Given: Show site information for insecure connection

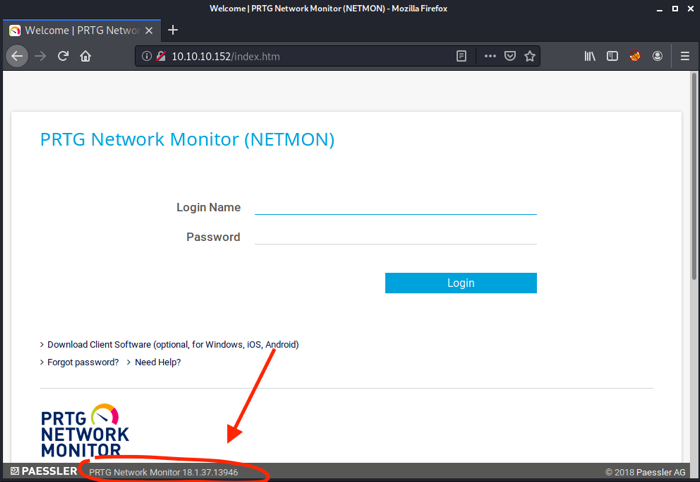Looking at the screenshot, I should point(146,57).
